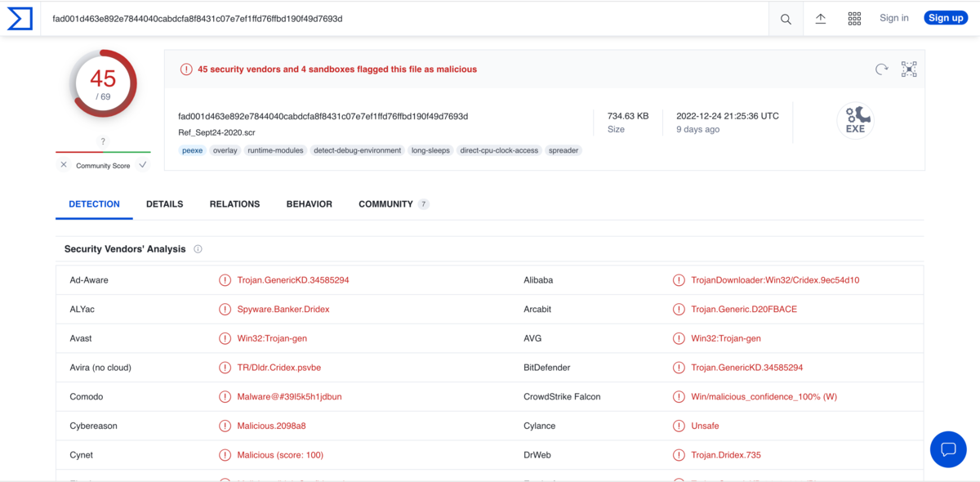Open the BEHAVIOR tab
This screenshot has height=482, width=980.
pyautogui.click(x=310, y=204)
